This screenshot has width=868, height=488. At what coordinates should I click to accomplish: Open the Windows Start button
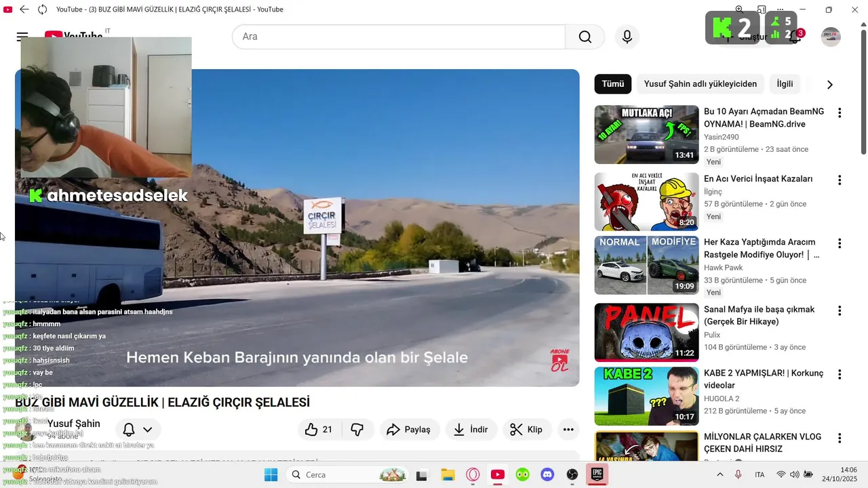(x=271, y=474)
